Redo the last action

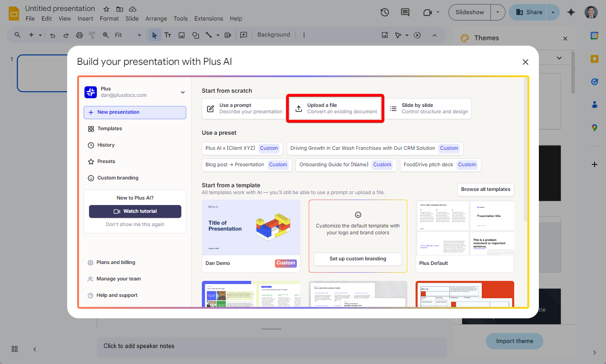pos(66,35)
